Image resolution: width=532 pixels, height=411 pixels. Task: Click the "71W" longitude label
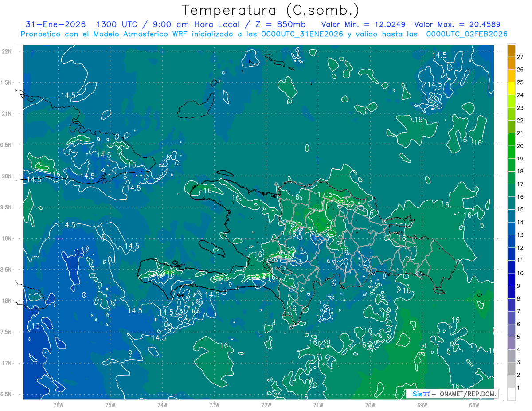coord(318,405)
